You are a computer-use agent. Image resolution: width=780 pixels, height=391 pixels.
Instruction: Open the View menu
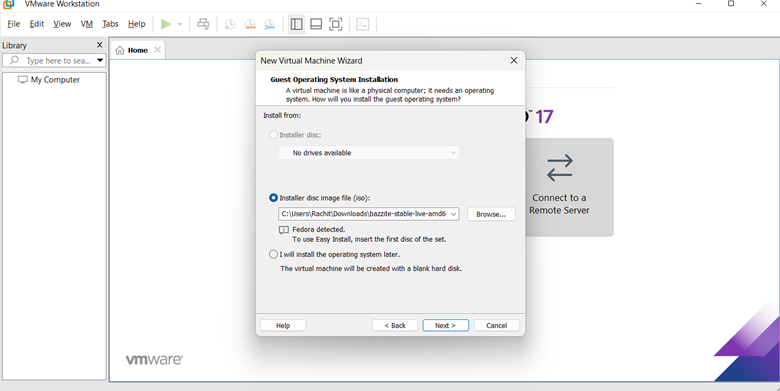(x=62, y=24)
